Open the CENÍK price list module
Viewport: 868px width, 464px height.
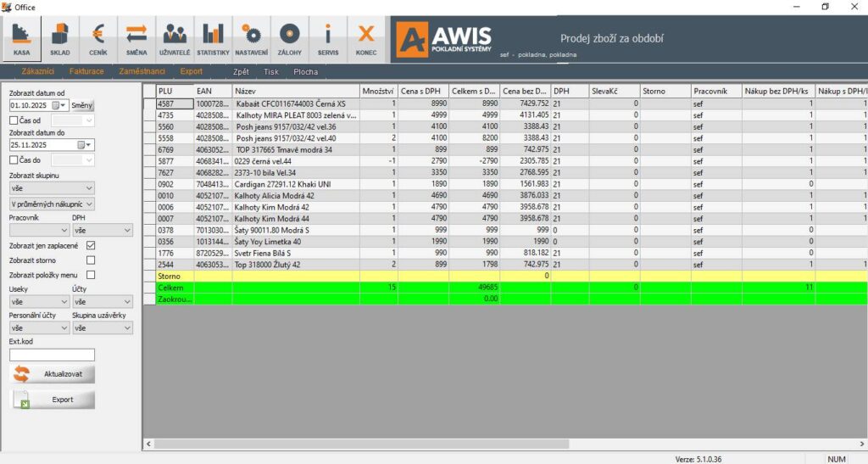[x=98, y=39]
